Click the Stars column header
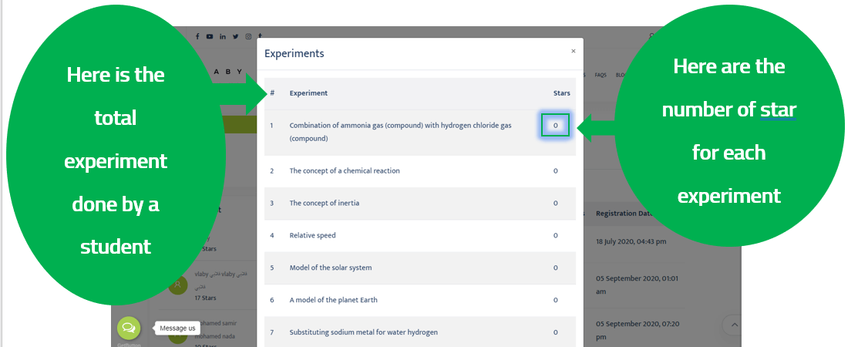This screenshot has height=347, width=868. tap(561, 93)
